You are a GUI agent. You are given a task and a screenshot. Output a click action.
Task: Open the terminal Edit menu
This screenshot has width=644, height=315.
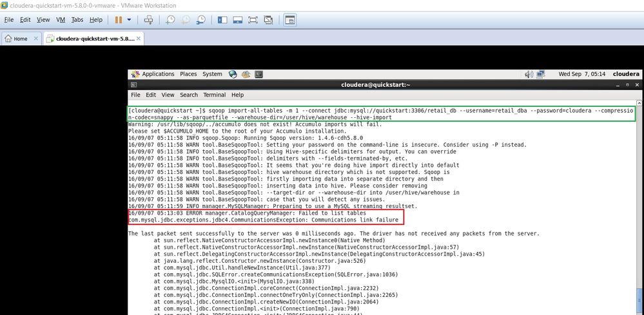pos(151,95)
